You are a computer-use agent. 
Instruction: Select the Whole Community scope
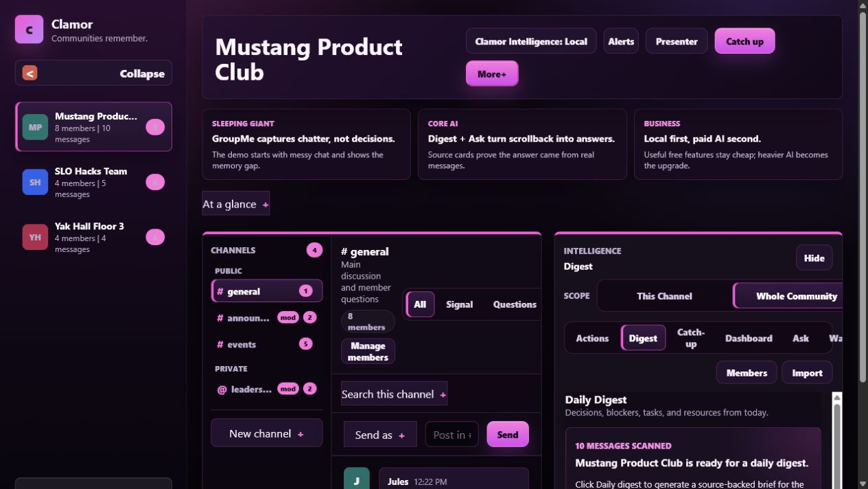[x=788, y=296]
